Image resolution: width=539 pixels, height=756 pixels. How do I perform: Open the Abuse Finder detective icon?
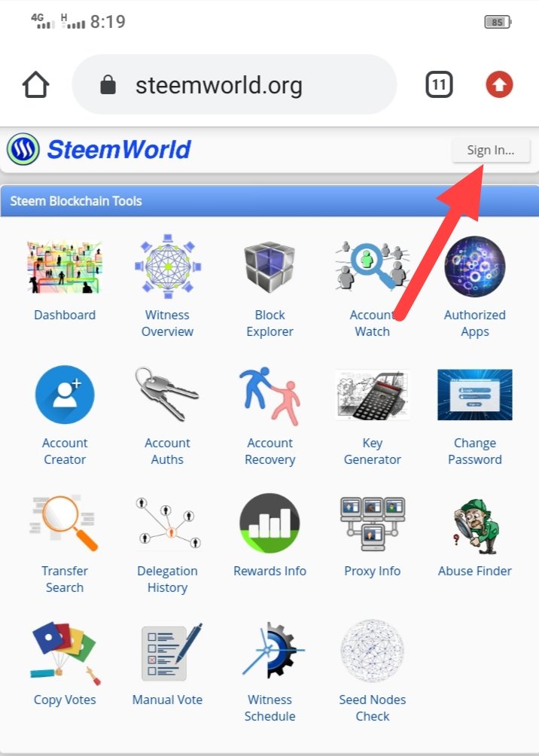click(475, 526)
